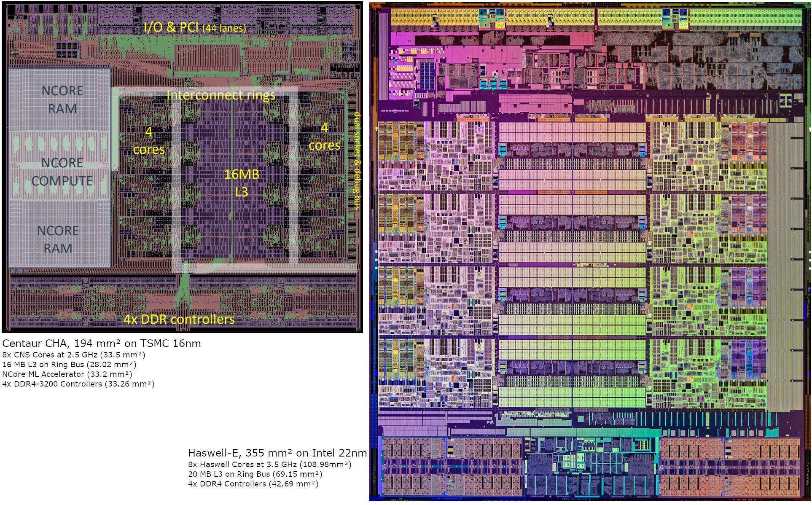The image size is (812, 505).
Task: Click '20 MB L3 on Ring Bus (69.15 mm²)' line
Action: (x=255, y=474)
